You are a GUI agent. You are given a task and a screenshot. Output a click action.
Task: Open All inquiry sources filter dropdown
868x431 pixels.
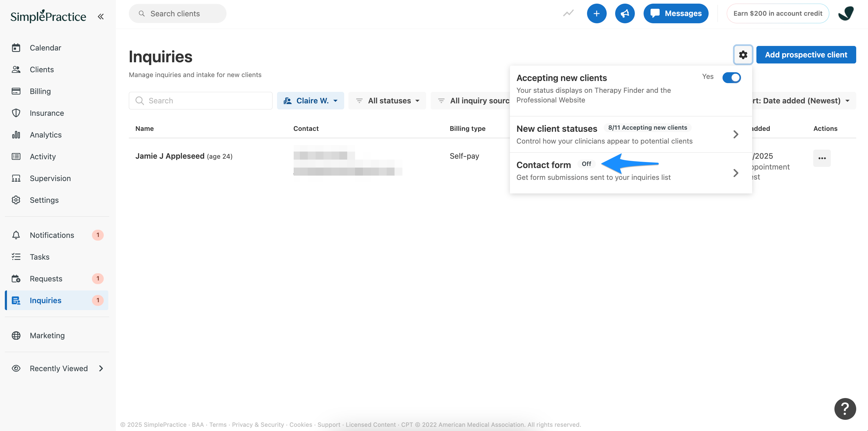(470, 101)
